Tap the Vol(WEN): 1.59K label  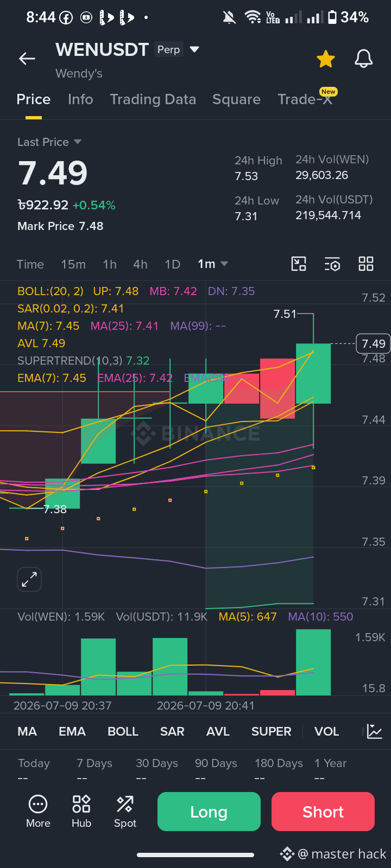[x=61, y=617]
